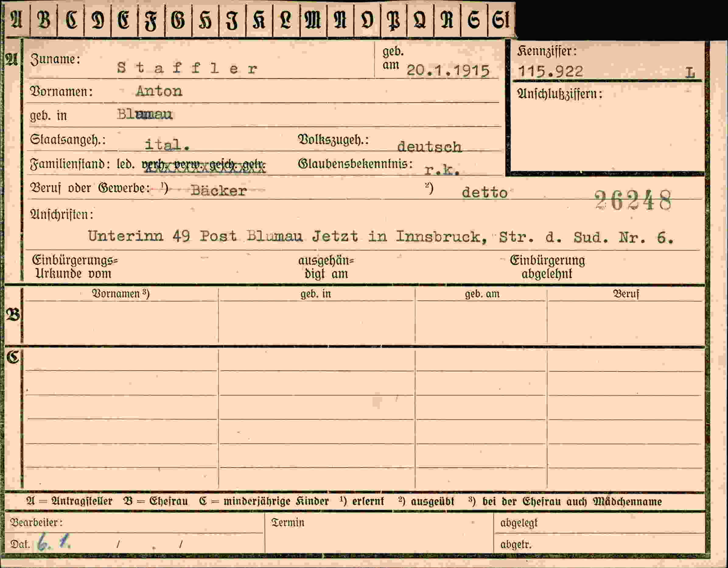
Task: Select the index tab letter B
Action: pyautogui.click(x=44, y=20)
